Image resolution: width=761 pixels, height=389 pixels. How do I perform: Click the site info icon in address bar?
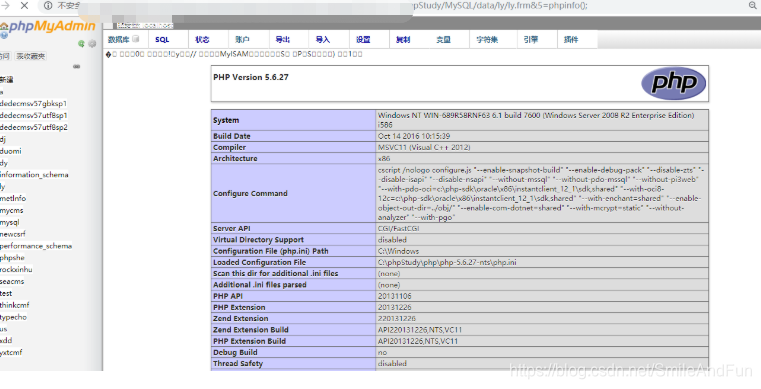pyautogui.click(x=48, y=6)
